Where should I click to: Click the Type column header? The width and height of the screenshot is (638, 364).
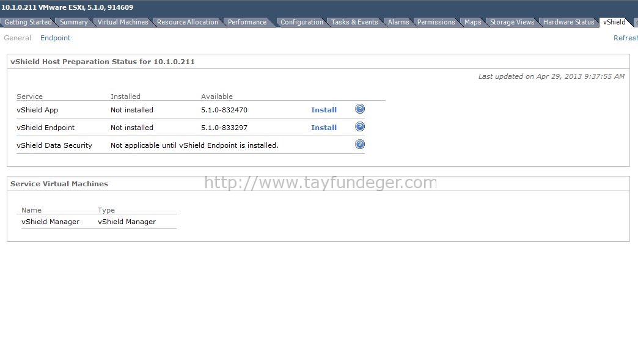106,210
